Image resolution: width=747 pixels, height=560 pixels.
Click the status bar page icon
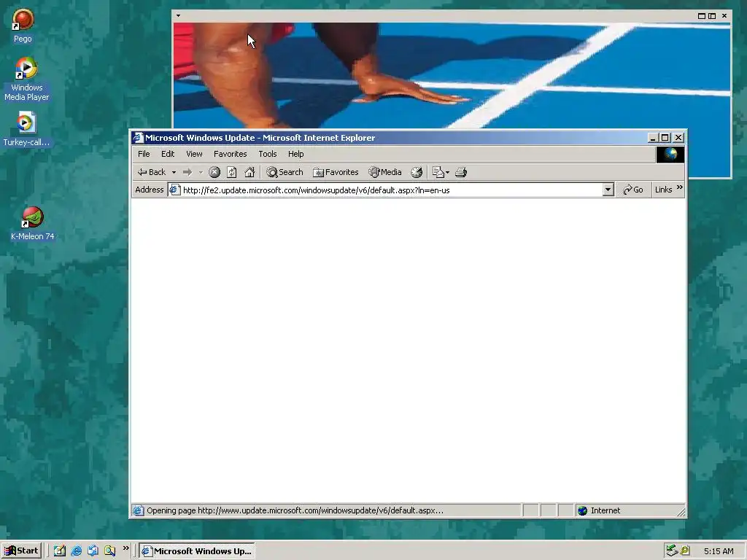click(138, 510)
